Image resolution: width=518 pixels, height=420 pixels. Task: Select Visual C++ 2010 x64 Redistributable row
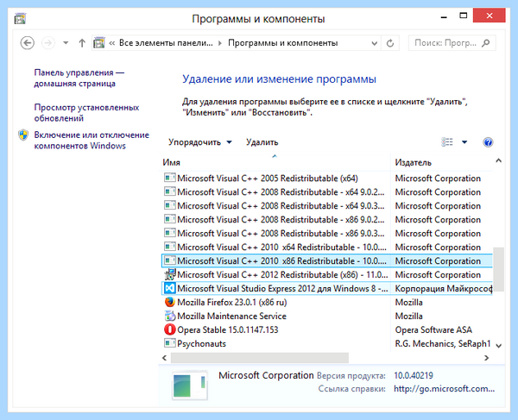tap(326, 248)
